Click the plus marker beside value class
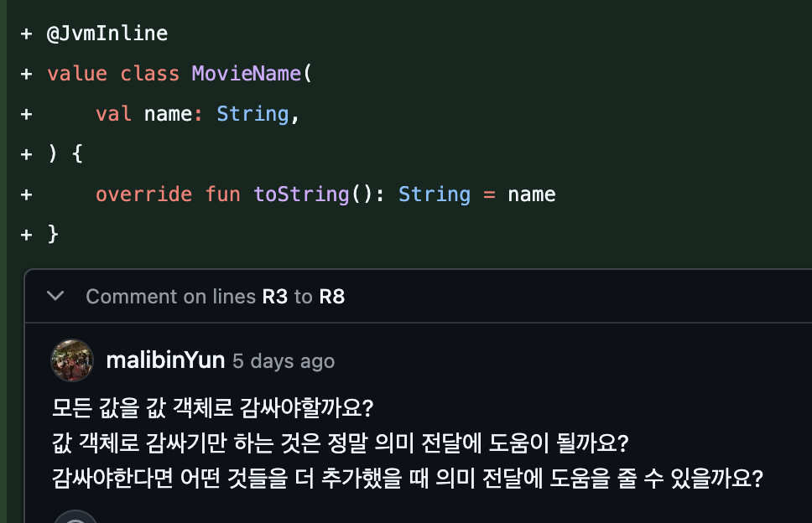812x523 pixels. coord(26,74)
